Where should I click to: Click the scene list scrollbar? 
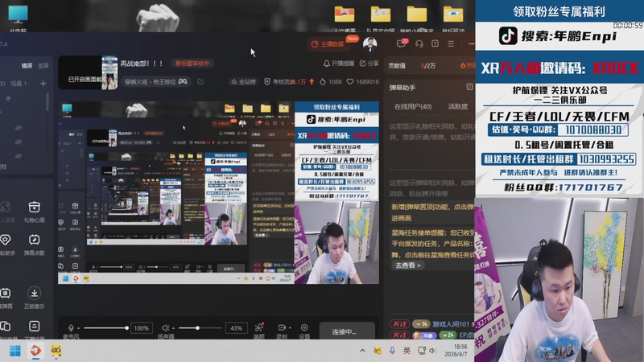47,102
